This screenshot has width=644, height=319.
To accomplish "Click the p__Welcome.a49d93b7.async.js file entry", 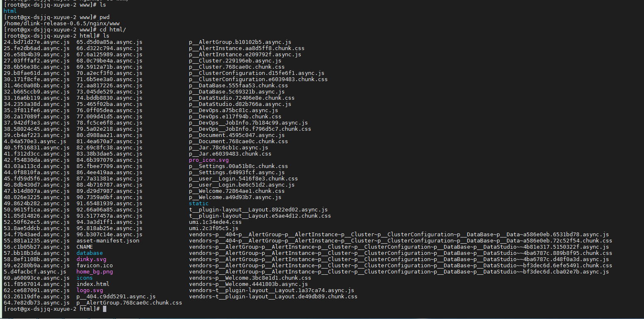I will point(235,197).
